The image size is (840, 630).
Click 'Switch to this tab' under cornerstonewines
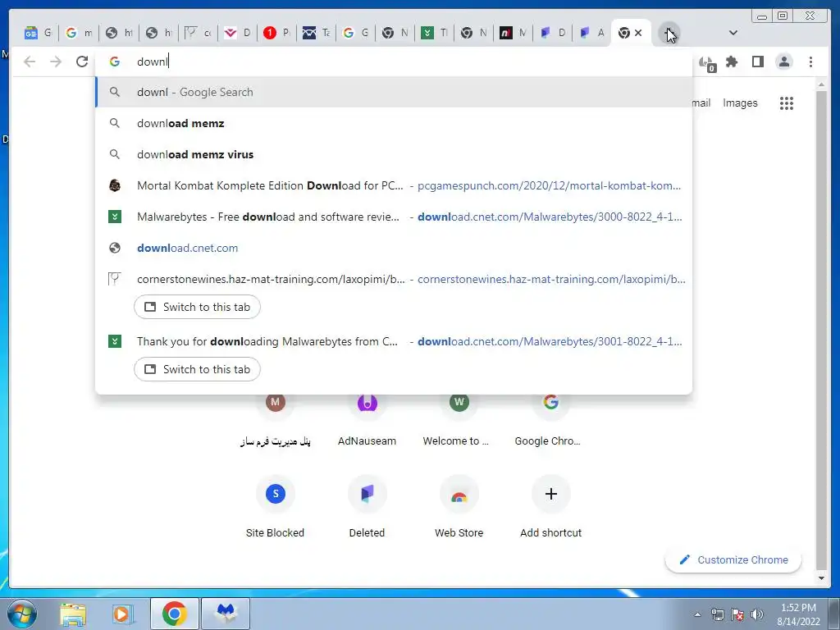(x=197, y=307)
